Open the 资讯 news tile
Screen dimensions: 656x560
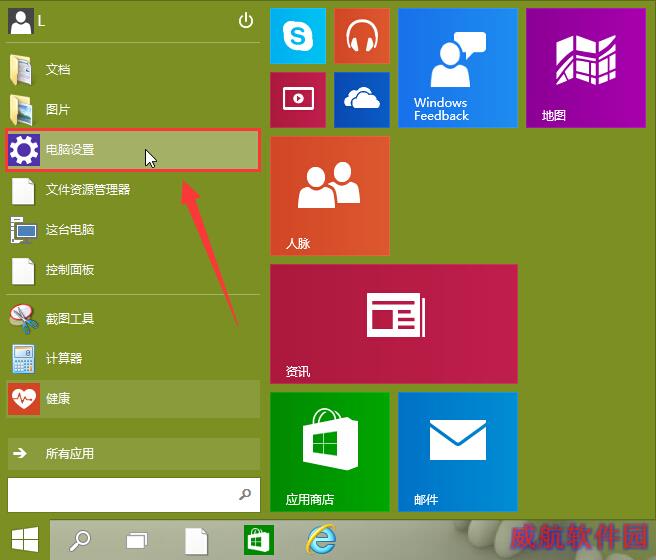pos(394,324)
